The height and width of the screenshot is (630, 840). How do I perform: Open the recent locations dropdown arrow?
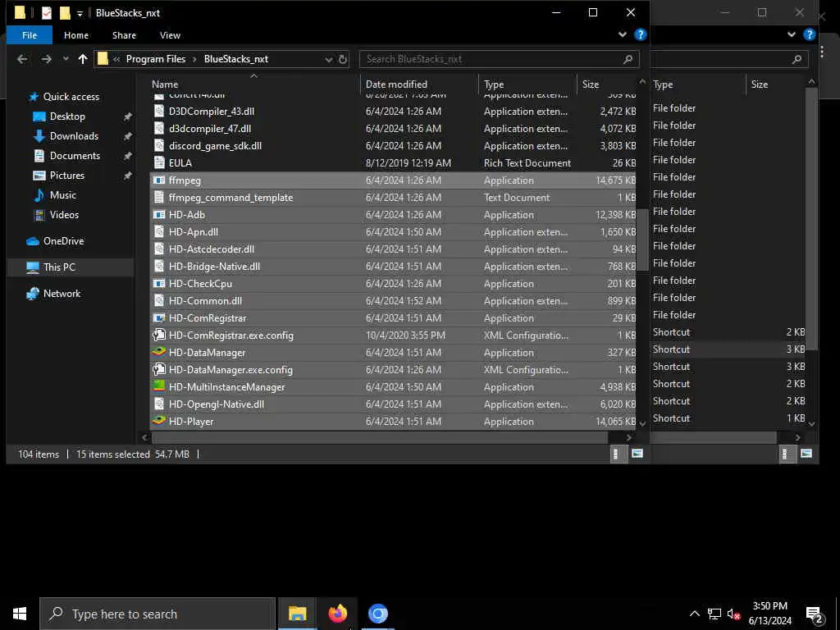click(66, 59)
